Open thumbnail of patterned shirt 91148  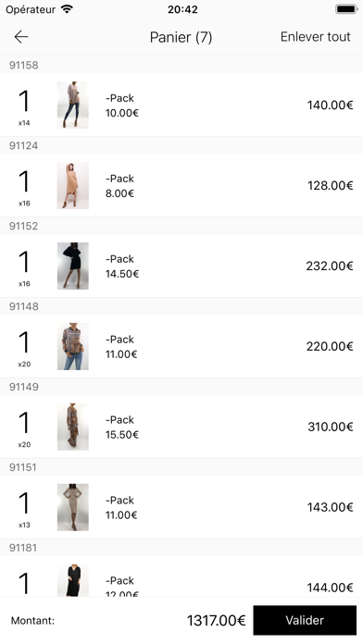pos(73,347)
